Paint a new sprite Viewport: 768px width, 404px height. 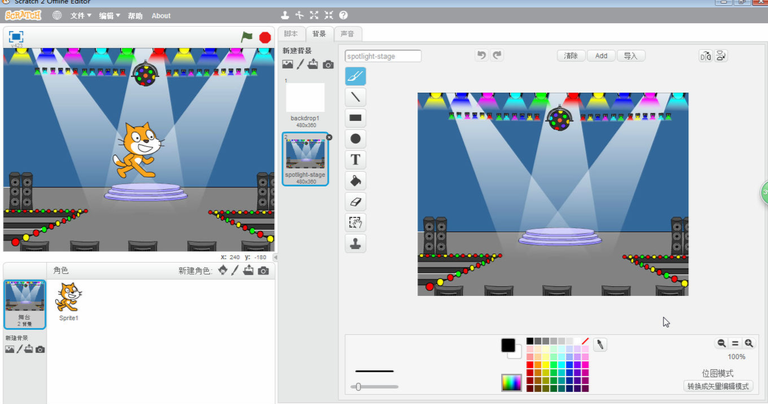[235, 270]
